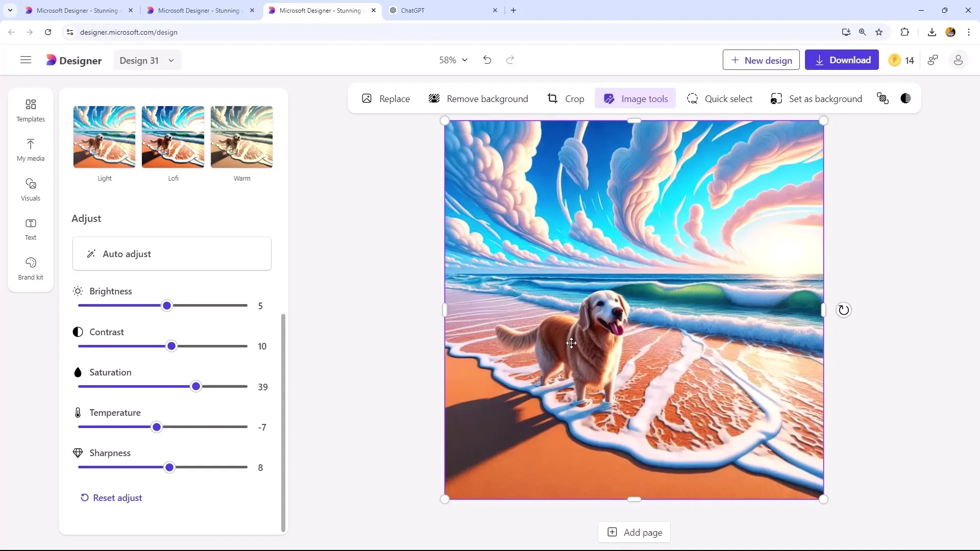Click the Reset adjust icon

point(84,497)
